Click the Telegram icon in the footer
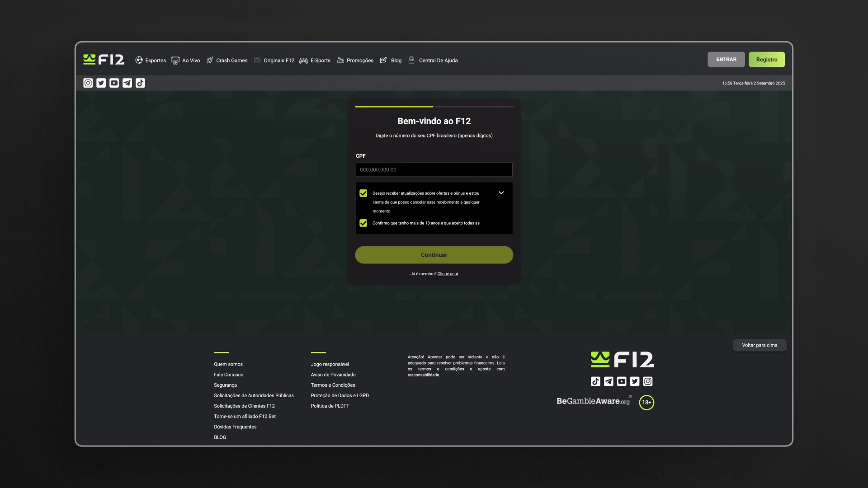Viewport: 868px width, 488px height. (609, 381)
